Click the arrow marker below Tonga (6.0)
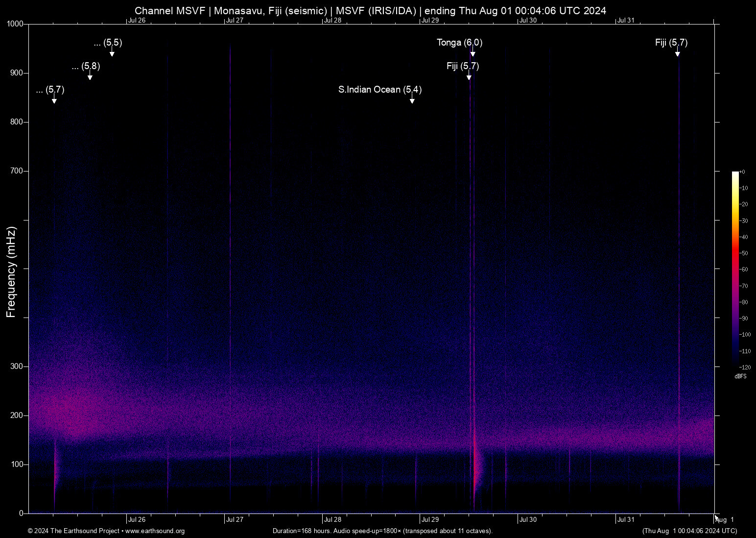Viewport: 756px width, 538px height. pos(472,52)
